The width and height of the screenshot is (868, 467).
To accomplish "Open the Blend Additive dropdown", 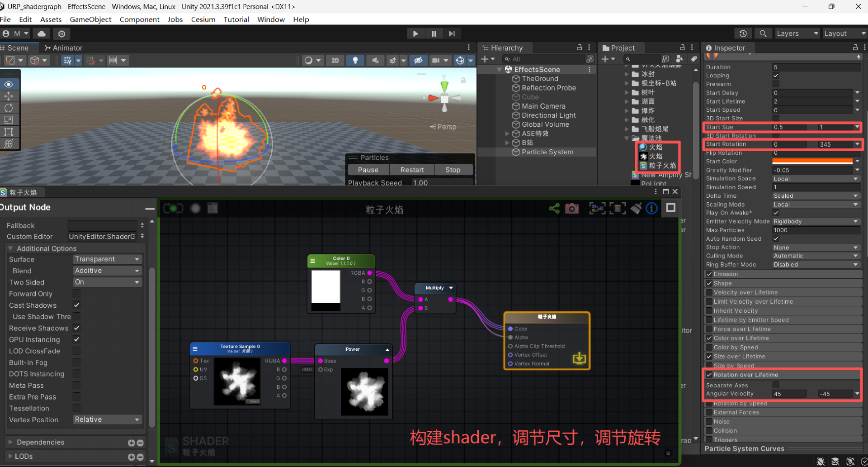I will point(107,271).
